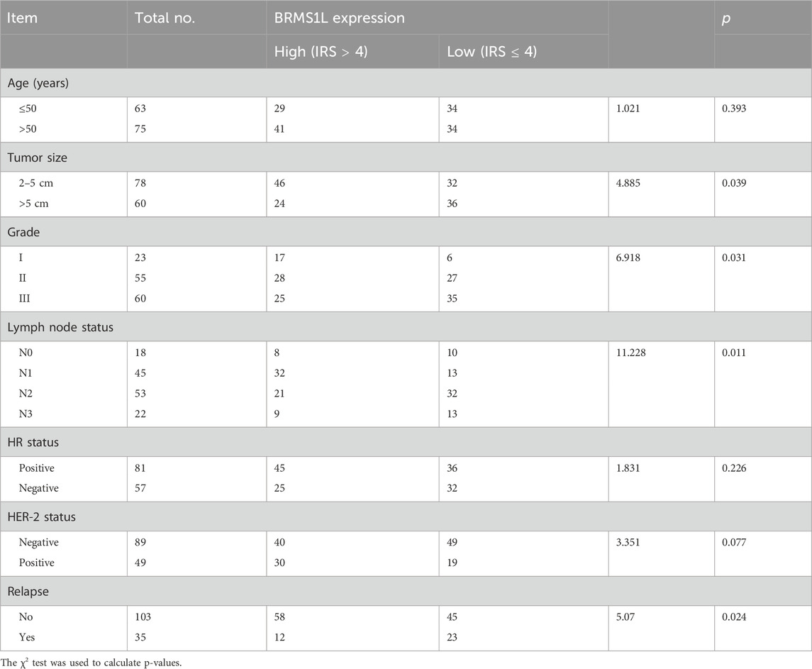Viewport: 812px width, 669px height.
Task: Select the 103 total for Relapse No
Action: pos(143,617)
